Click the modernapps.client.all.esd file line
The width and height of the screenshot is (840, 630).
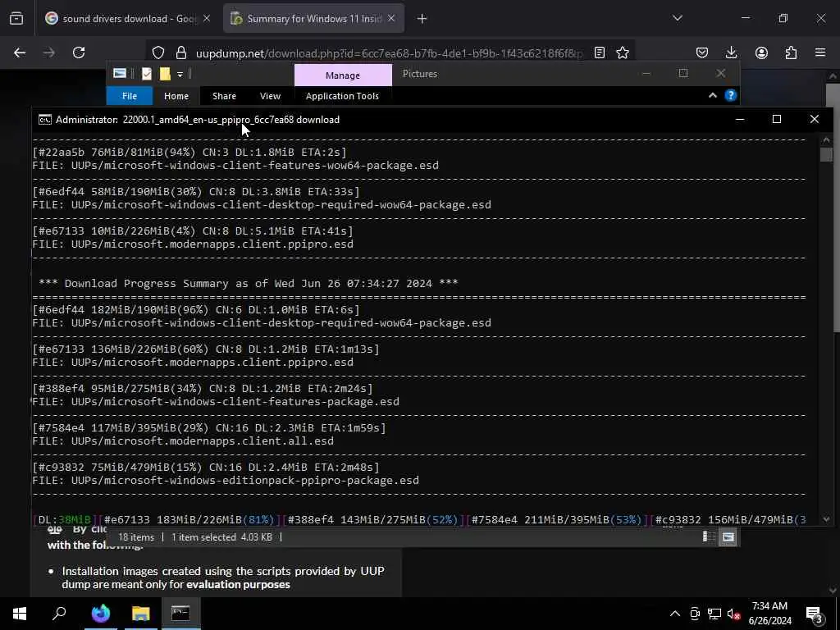tap(183, 441)
